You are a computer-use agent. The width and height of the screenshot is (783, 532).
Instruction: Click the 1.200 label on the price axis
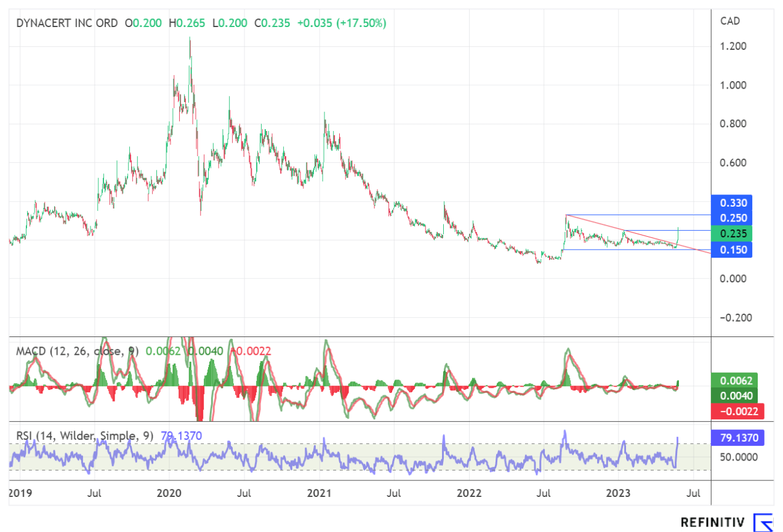point(733,47)
